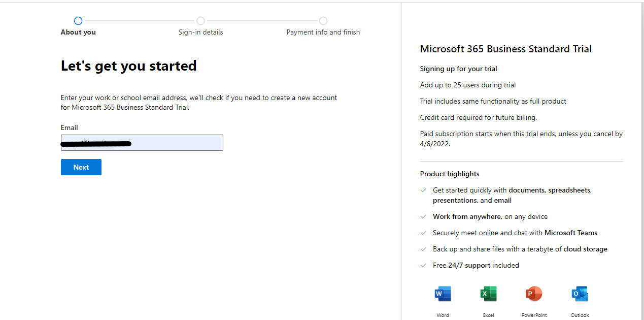This screenshot has height=320, width=644.
Task: Click the Outlook label under icon
Action: pos(580,315)
